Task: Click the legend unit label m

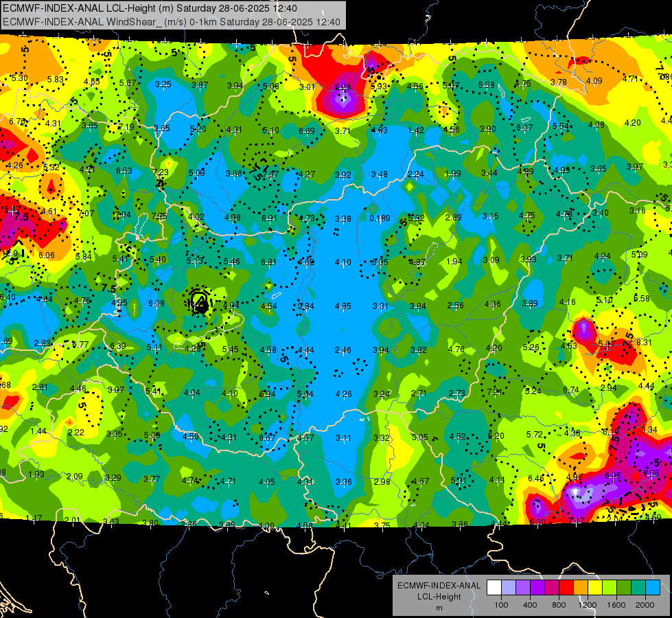Action: pyautogui.click(x=439, y=608)
